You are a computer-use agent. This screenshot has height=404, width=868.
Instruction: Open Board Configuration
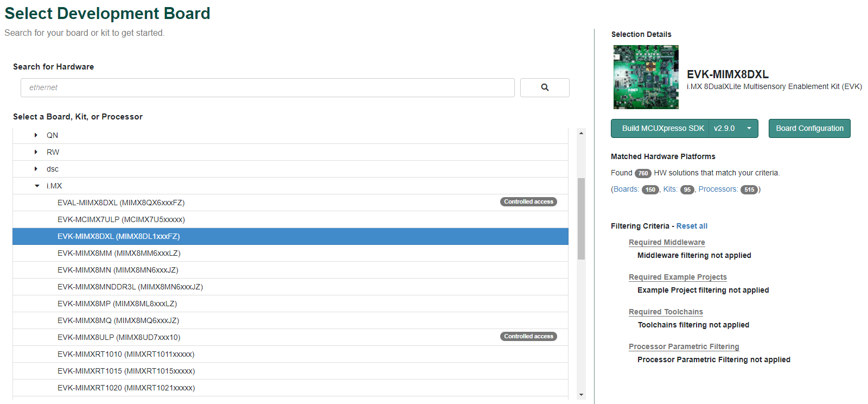(809, 129)
